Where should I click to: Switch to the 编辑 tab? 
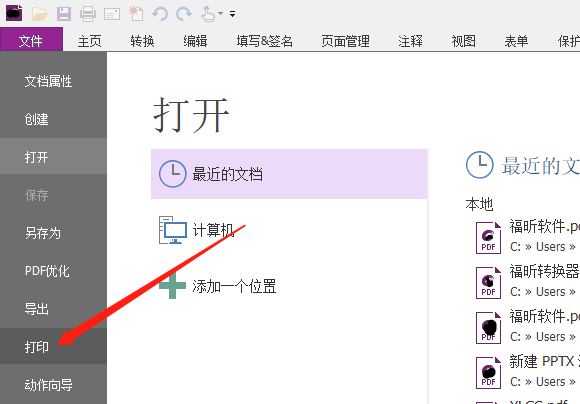click(195, 41)
